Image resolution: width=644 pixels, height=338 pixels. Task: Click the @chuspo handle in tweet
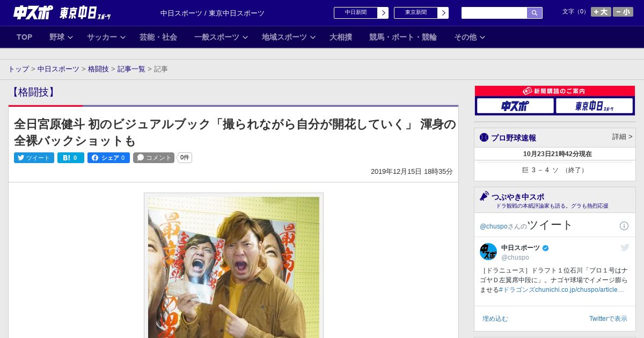click(x=515, y=258)
